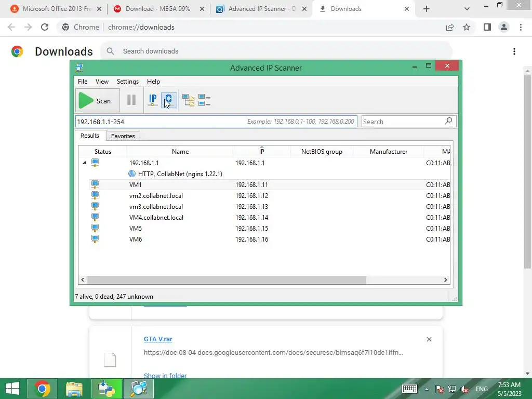Switch to Microsoft Office 2013 browser tab
532x399 pixels.
pos(57,9)
